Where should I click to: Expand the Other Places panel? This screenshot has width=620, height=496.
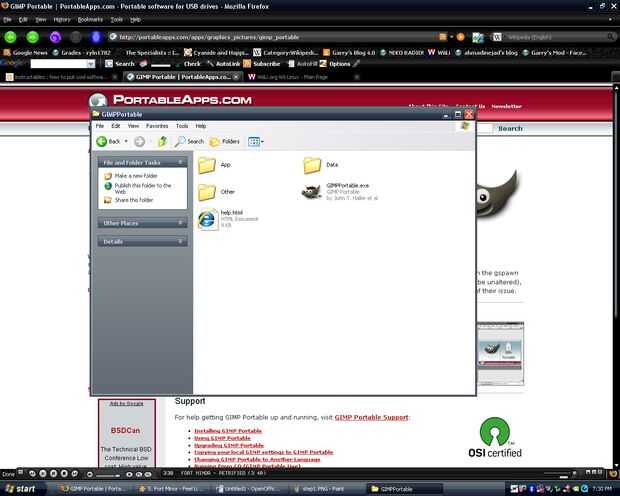(181, 223)
